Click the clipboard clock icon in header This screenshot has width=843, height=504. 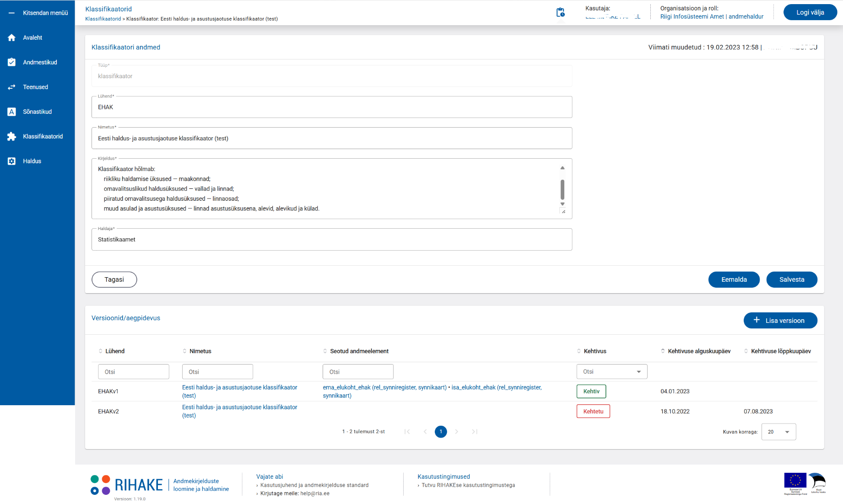560,12
